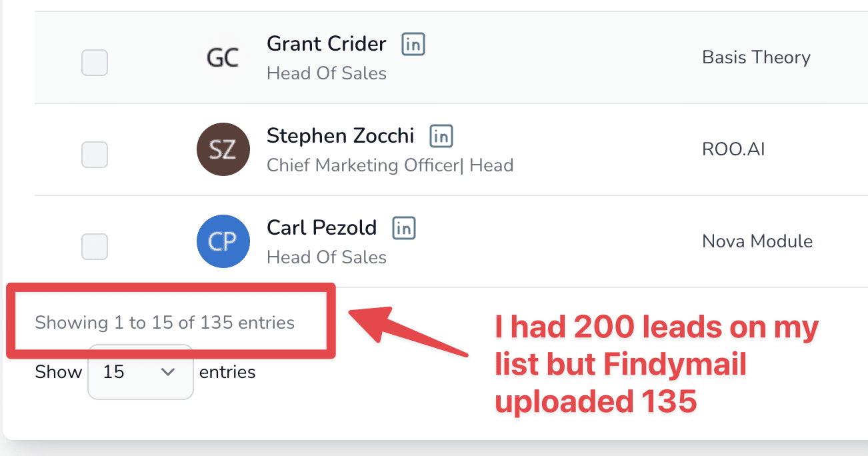
Task: Click the ROO.AI company name
Action: click(x=733, y=149)
